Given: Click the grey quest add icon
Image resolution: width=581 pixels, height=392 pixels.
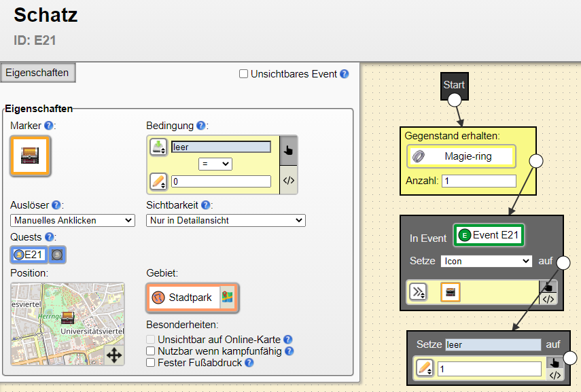Looking at the screenshot, I should click(58, 255).
